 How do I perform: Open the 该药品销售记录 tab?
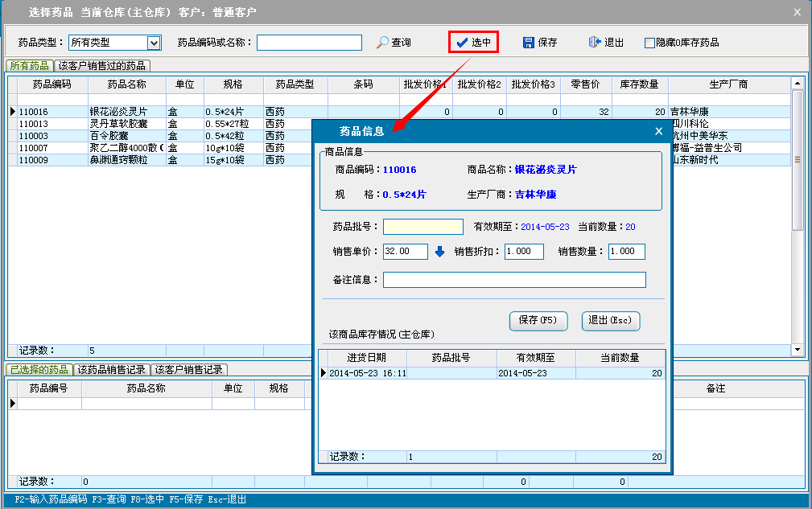tap(111, 370)
